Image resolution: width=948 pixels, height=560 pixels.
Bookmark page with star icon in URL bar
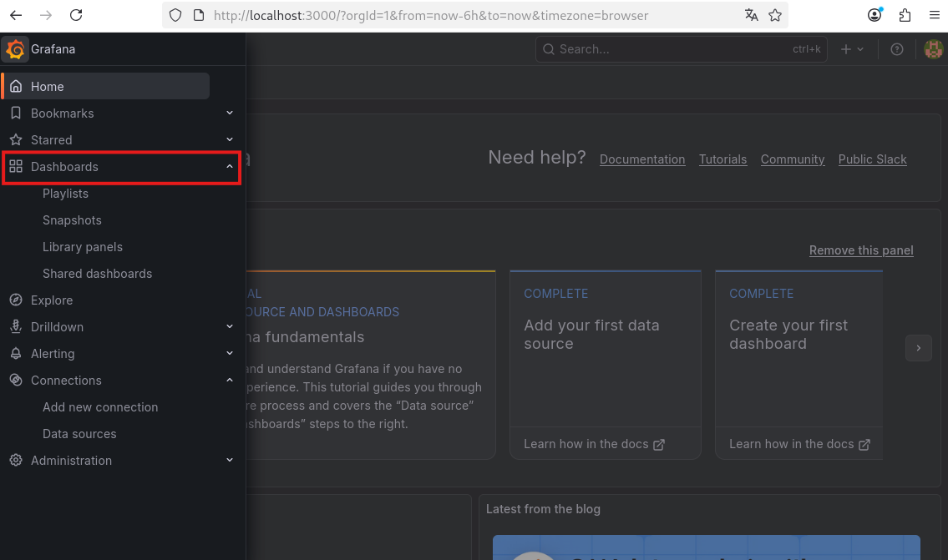pos(775,15)
